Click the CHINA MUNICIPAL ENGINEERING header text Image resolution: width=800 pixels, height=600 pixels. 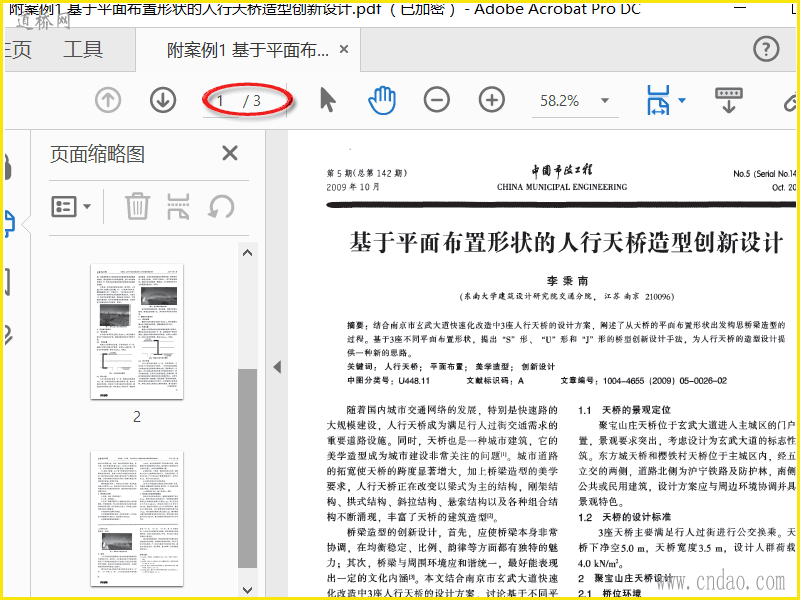(x=562, y=187)
